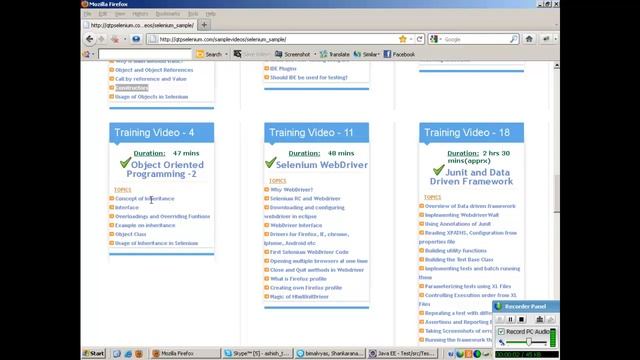
Task: Click 'WebDriver Interface' topic
Action: coord(296,225)
